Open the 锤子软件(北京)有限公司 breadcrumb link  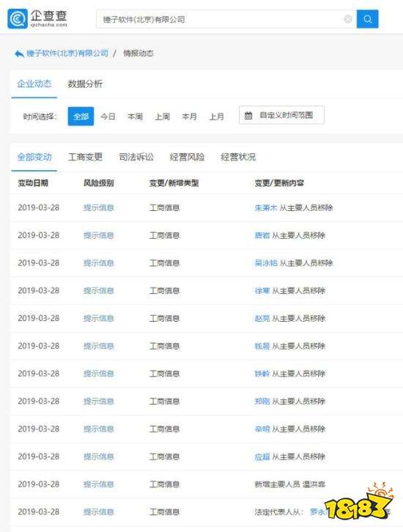click(x=67, y=53)
